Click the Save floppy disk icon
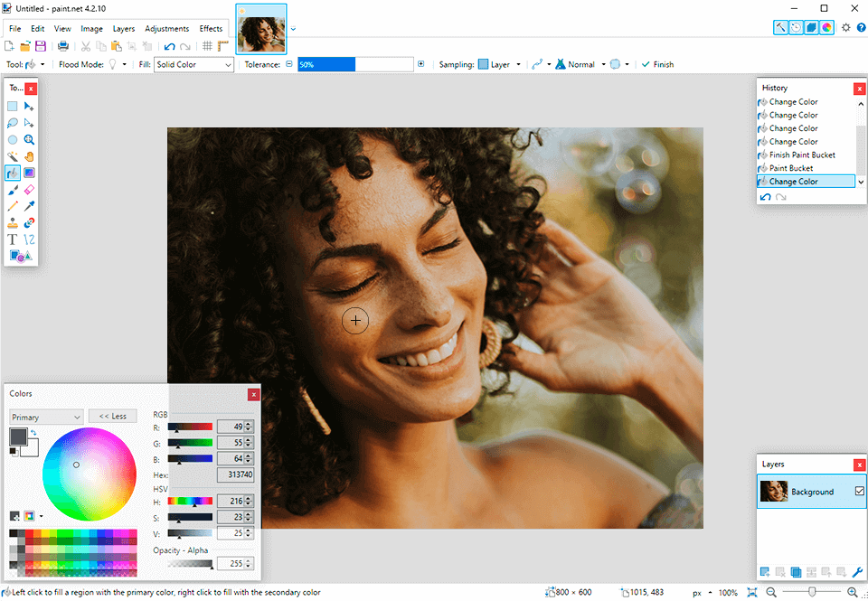The height and width of the screenshot is (601, 868). tap(41, 46)
